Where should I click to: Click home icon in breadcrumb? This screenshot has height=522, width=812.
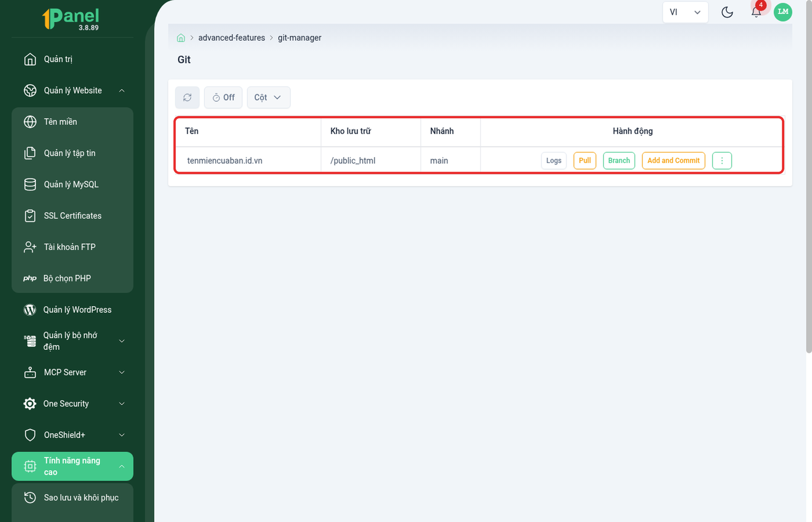point(181,38)
